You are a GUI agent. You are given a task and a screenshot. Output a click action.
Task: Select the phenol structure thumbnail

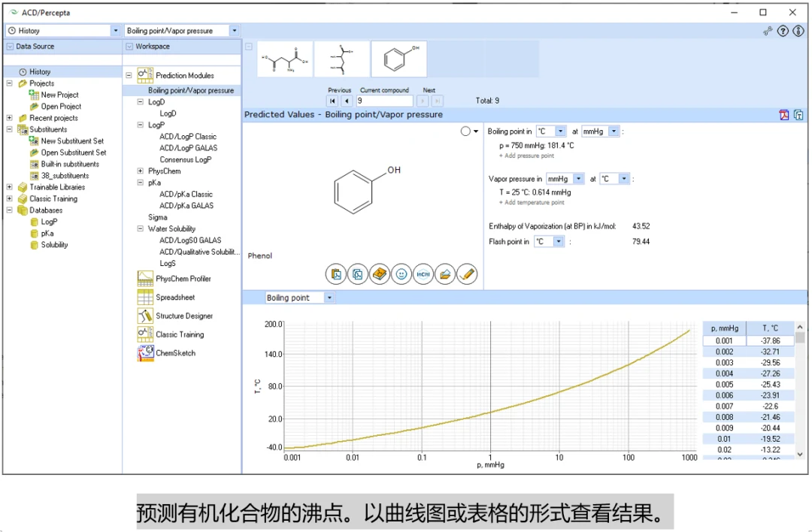(x=398, y=59)
